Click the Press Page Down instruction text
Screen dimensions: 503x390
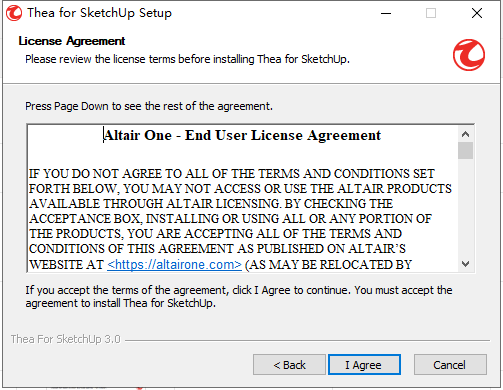pos(149,106)
